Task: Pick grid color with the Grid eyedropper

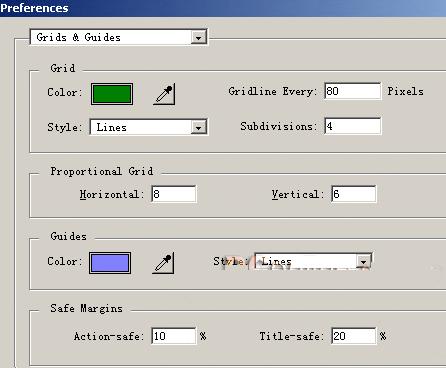Action: (164, 95)
